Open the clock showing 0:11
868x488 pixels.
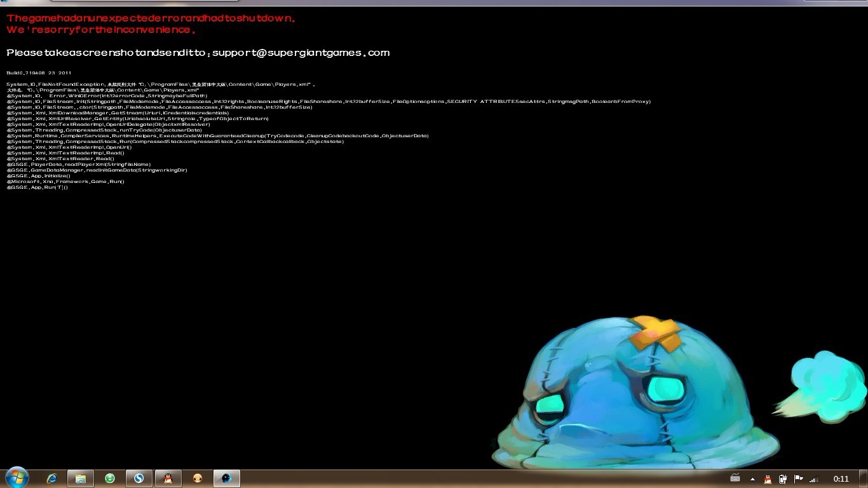click(x=841, y=479)
